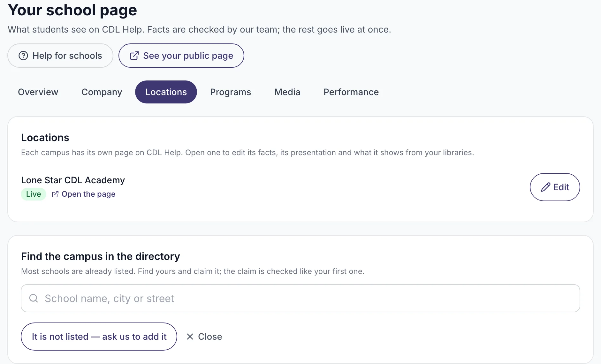The width and height of the screenshot is (601, 364).
Task: Click It is not listed — ask us to add it
Action: 99,337
